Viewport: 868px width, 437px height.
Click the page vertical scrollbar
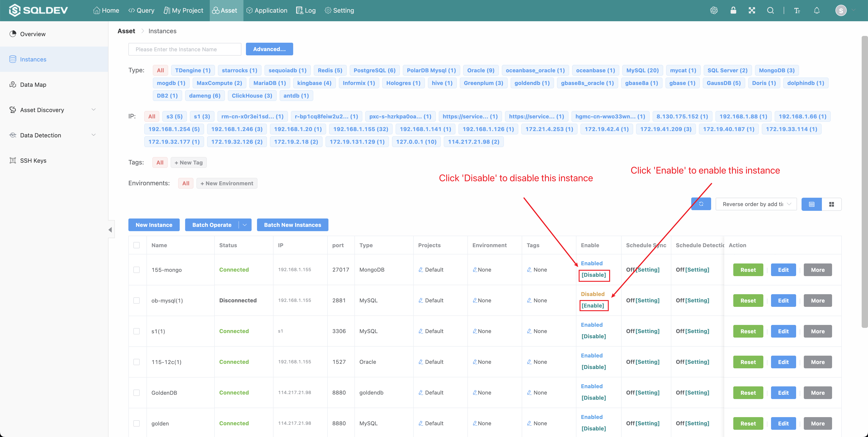coord(864,182)
